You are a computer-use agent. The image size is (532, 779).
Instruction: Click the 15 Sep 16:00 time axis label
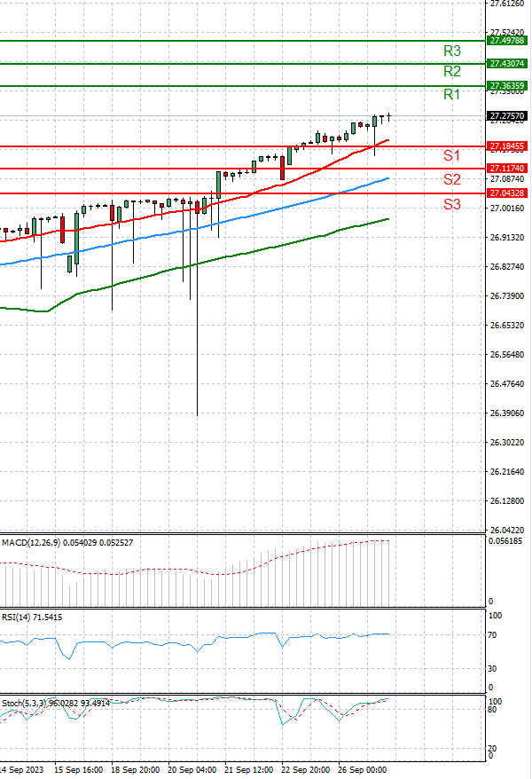point(79,770)
